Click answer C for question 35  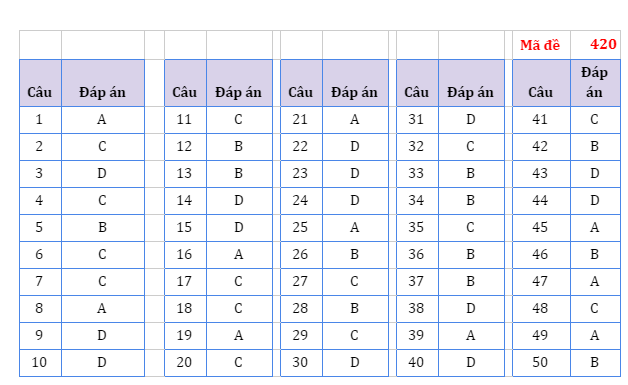[x=471, y=228]
